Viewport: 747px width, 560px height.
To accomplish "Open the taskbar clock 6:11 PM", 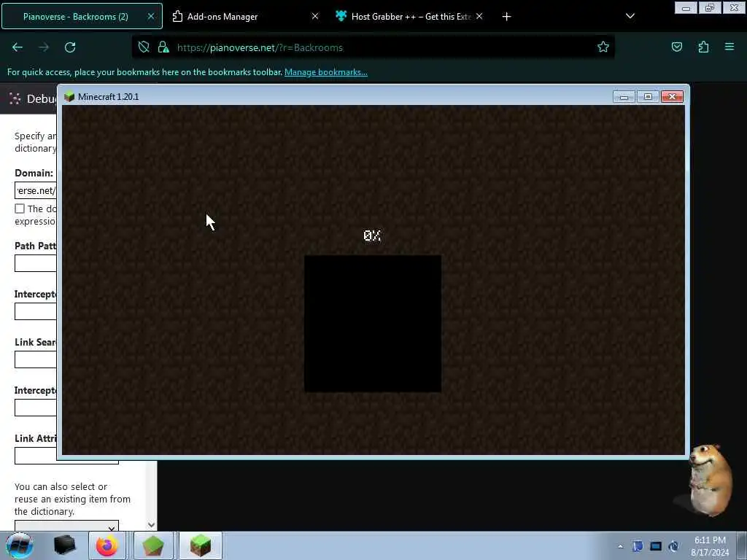I will [710, 545].
